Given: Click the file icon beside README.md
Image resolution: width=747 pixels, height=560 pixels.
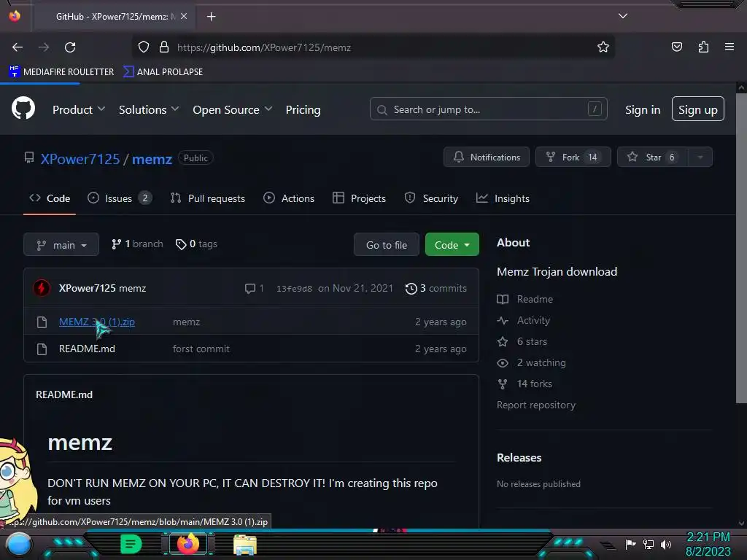Looking at the screenshot, I should coord(42,349).
